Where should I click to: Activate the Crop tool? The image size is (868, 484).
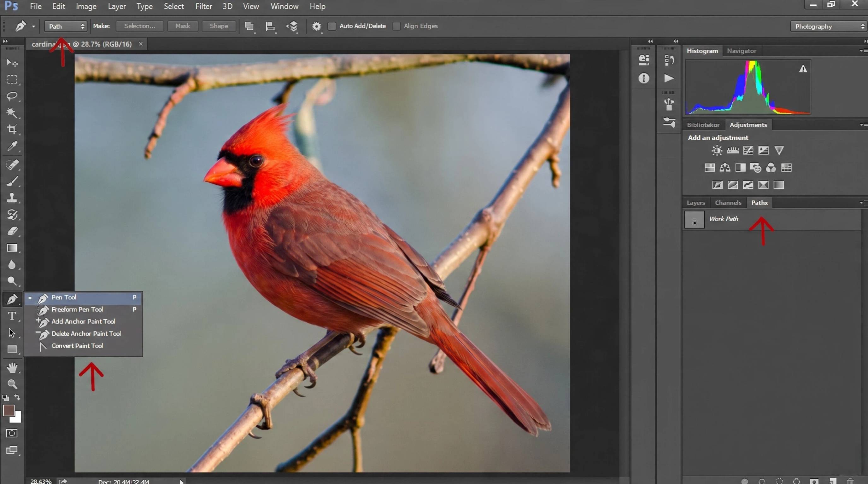(x=12, y=129)
